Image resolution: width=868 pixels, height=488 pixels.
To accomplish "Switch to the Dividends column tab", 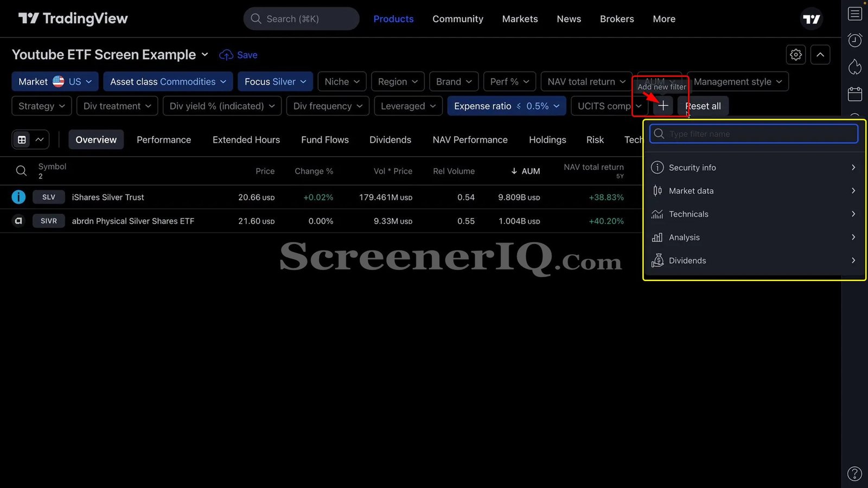I will tap(390, 139).
